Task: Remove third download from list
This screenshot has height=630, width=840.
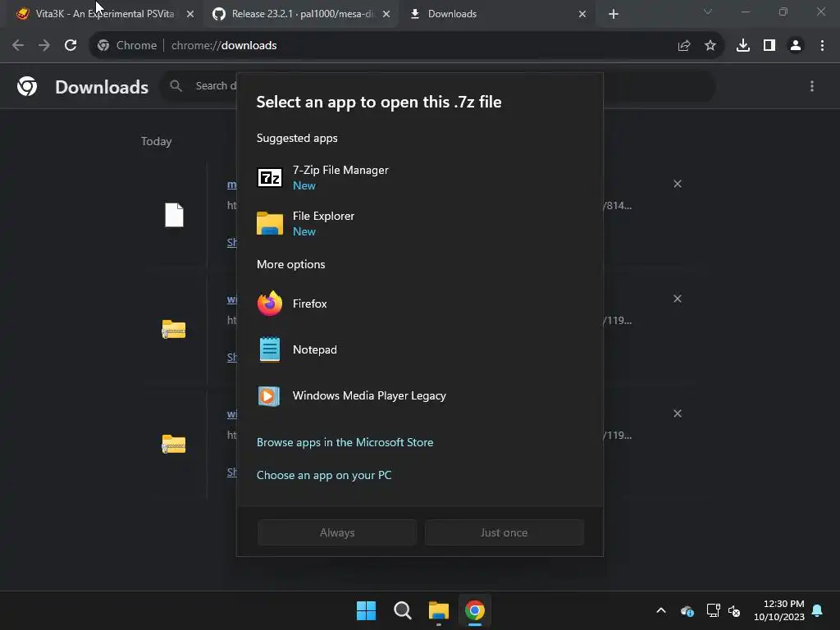Action: 678,413
